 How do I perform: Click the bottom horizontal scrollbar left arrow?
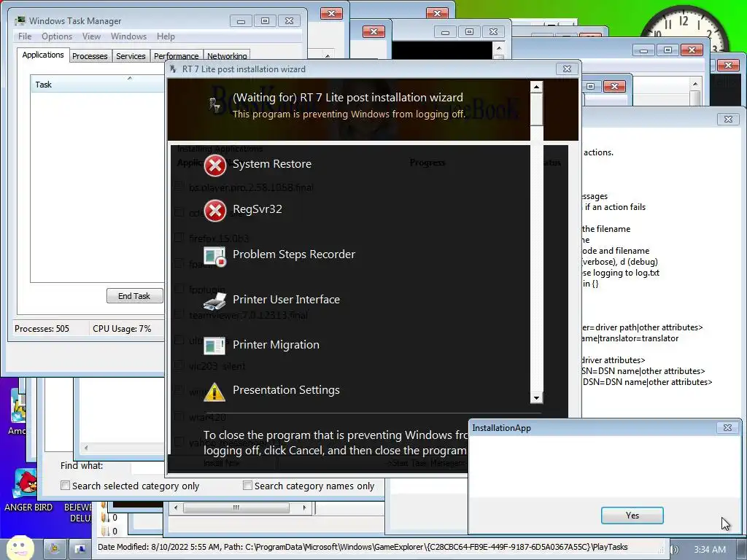[177, 507]
